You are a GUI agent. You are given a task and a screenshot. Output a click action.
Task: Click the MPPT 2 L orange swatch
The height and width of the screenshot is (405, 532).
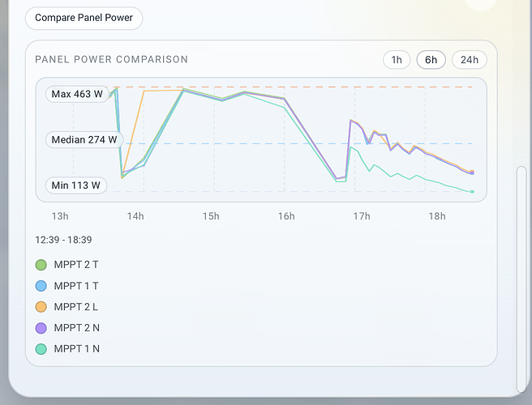point(41,307)
